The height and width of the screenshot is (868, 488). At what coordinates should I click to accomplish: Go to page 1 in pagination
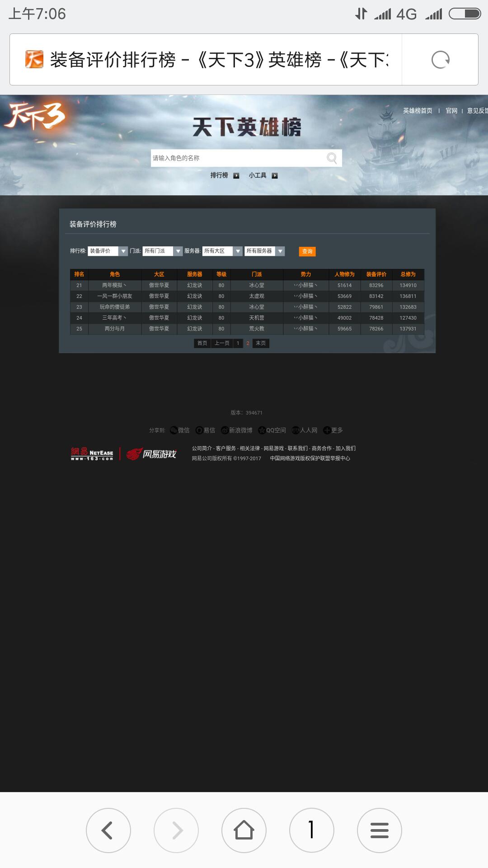tap(238, 343)
